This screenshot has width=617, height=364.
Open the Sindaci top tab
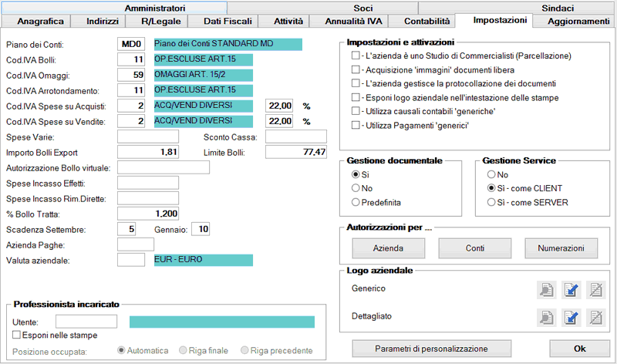coord(517,8)
